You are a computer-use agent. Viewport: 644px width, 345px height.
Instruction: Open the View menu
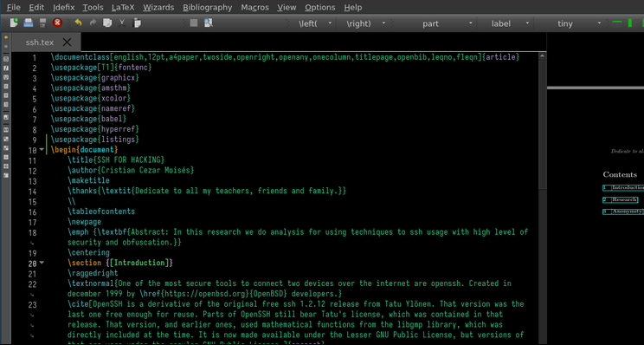coord(287,8)
